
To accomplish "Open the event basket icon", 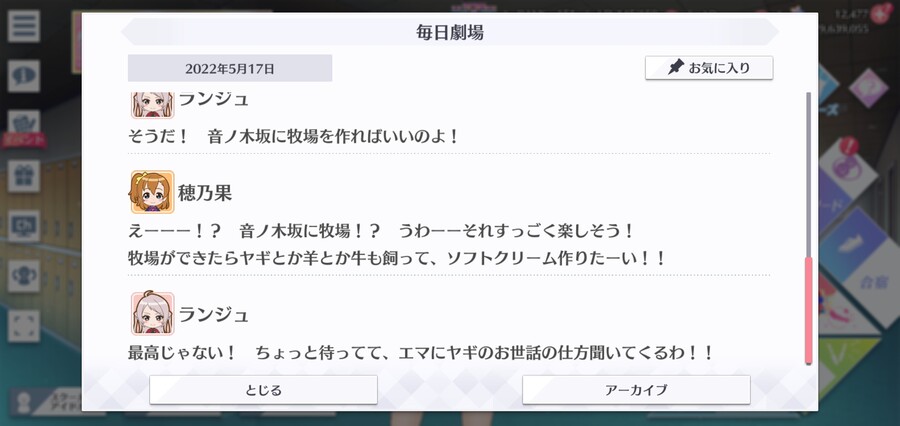I will pyautogui.click(x=24, y=123).
